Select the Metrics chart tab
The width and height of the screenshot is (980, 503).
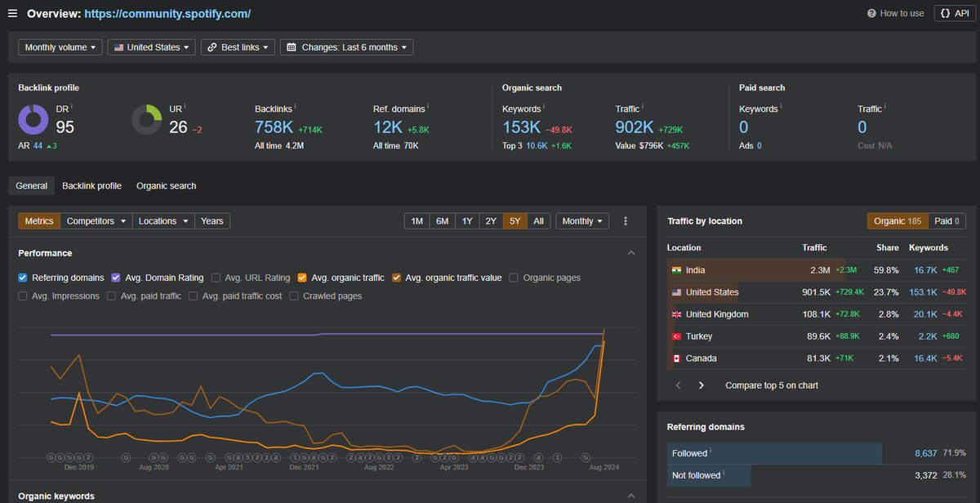[x=39, y=221]
